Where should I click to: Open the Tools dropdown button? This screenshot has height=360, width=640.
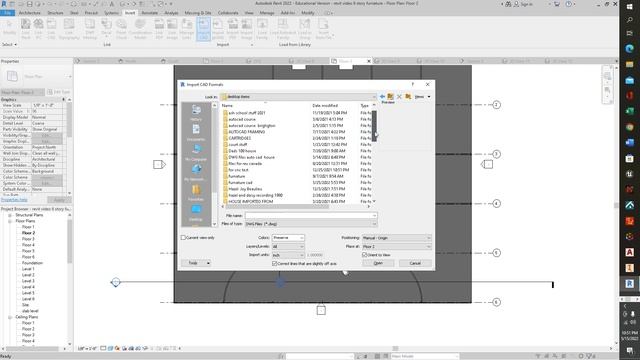[x=196, y=263]
